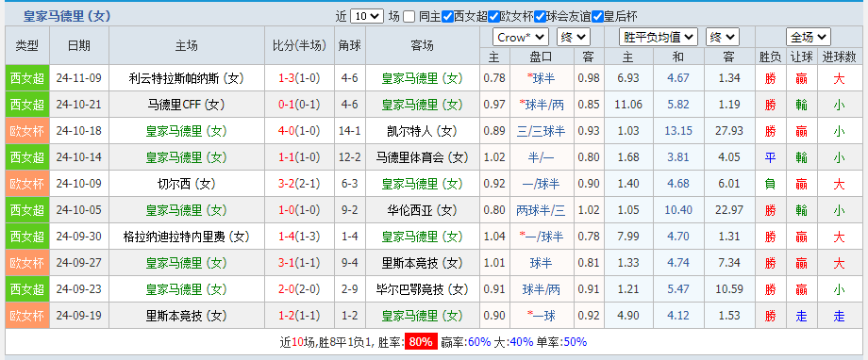Click the 让球 column header

pos(802,57)
